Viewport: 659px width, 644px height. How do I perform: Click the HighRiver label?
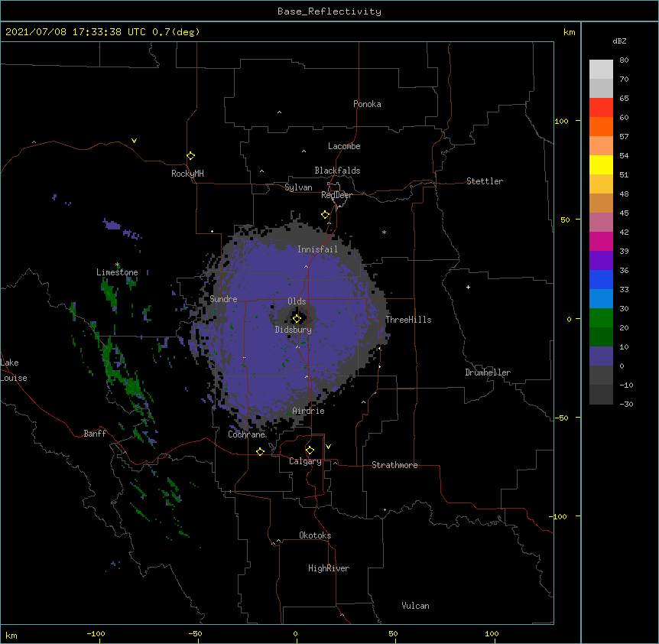point(329,568)
